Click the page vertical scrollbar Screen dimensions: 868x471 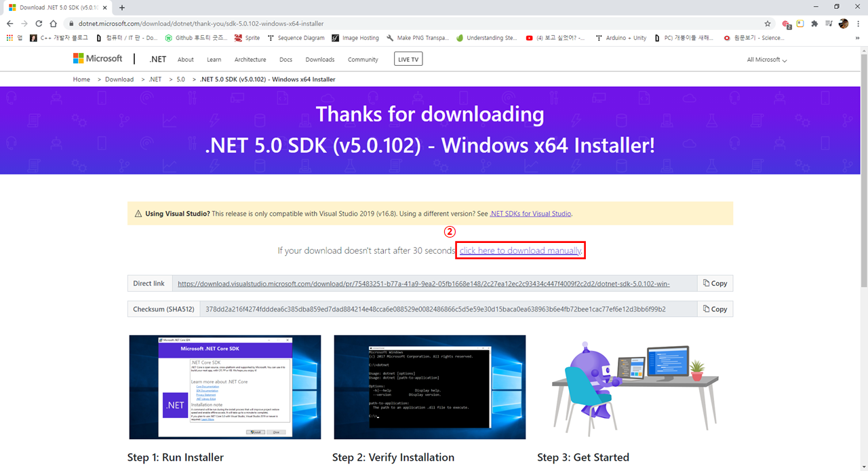864,170
